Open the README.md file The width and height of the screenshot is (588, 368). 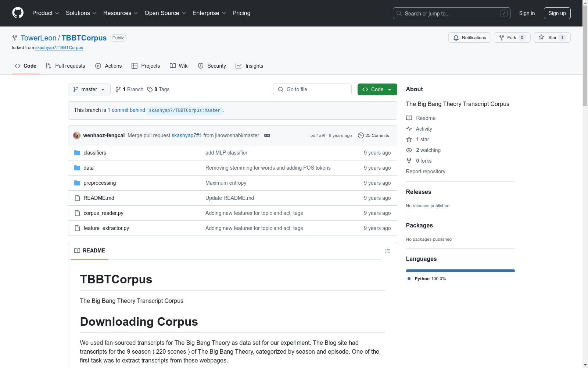point(99,198)
